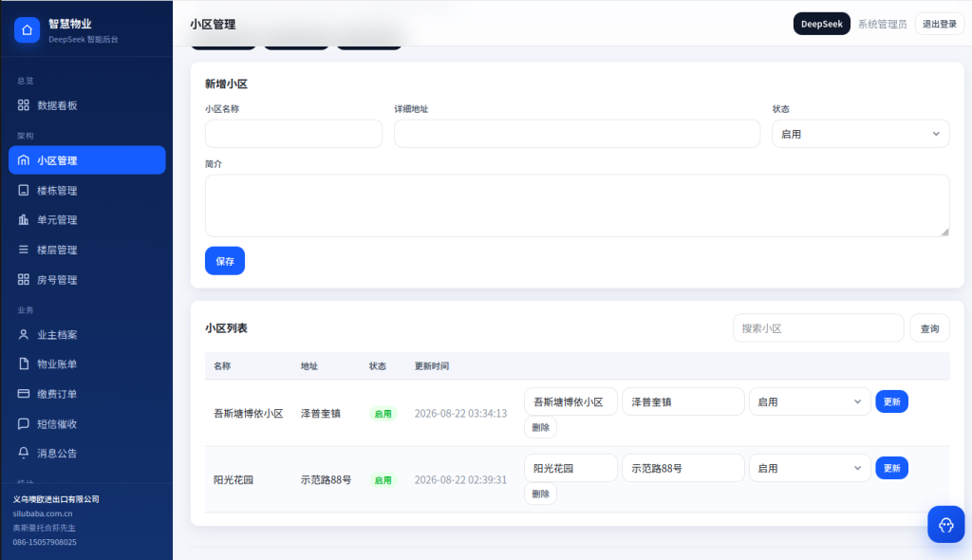
Task: Select 单元管理 in the sidebar
Action: tap(86, 219)
